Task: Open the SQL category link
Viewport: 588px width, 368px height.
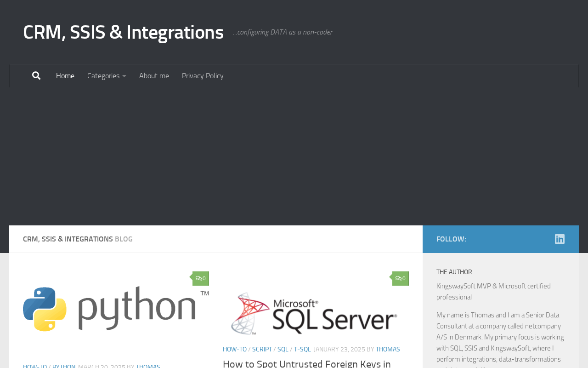Action: pos(283,349)
